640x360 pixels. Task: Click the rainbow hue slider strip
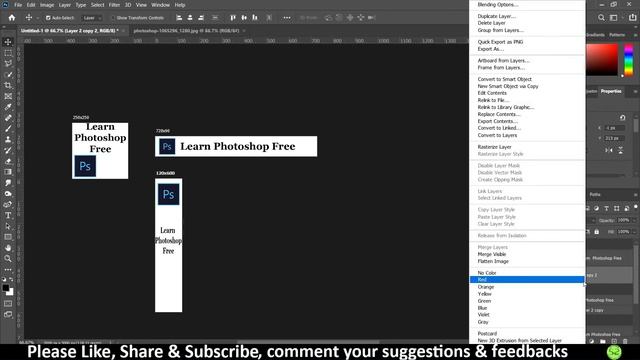(x=629, y=60)
